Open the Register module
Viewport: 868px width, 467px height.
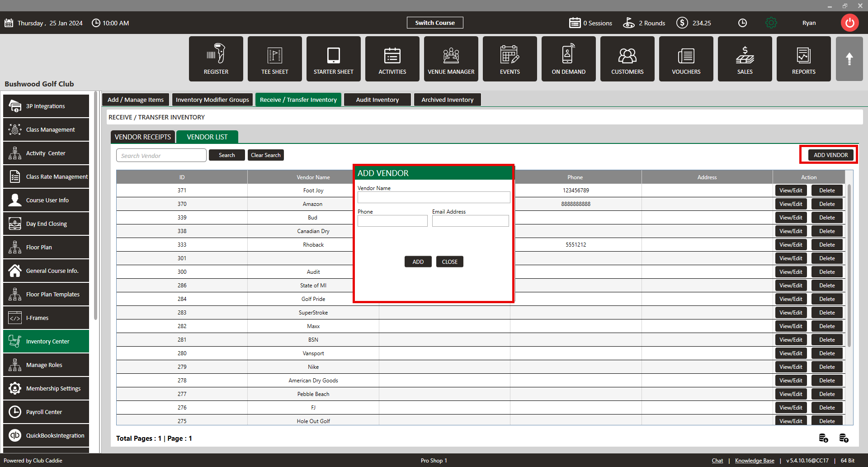(x=216, y=59)
